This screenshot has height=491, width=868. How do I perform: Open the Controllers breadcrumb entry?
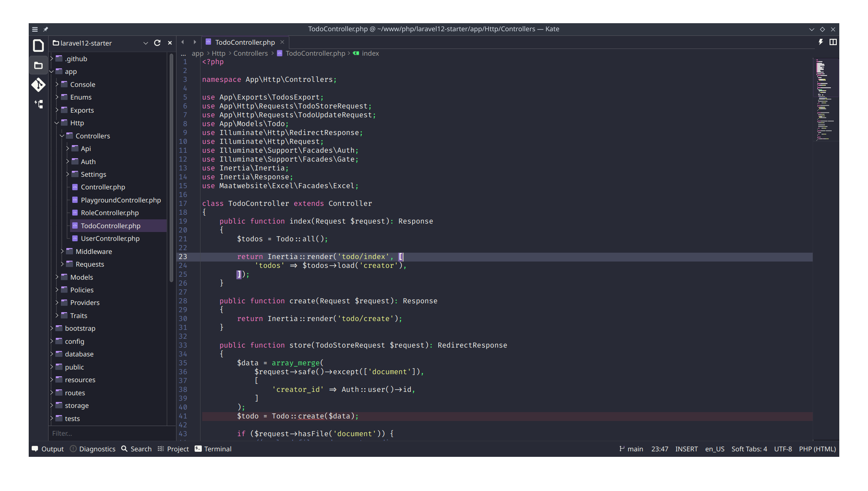(251, 53)
